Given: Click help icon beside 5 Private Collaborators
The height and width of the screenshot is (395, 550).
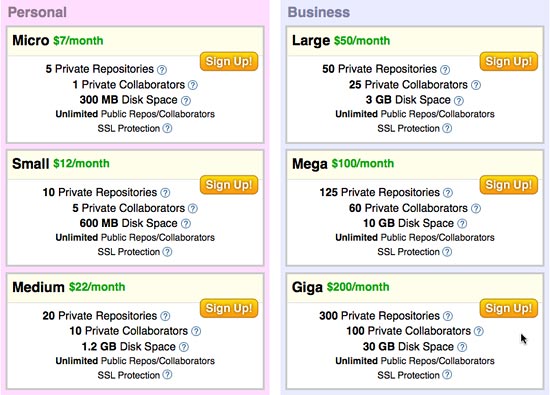Looking at the screenshot, I should click(x=193, y=208).
